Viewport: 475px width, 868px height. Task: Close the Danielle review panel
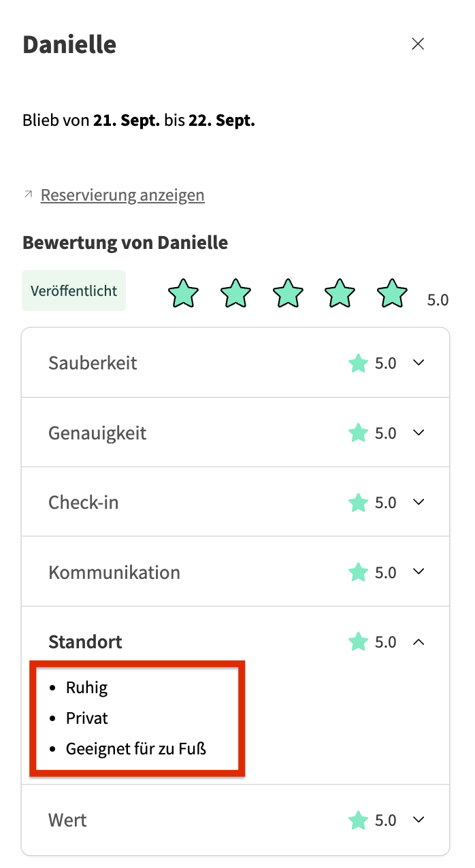click(x=418, y=44)
